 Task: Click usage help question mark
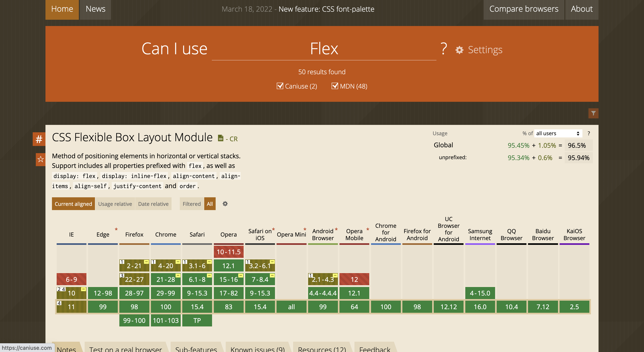(588, 133)
